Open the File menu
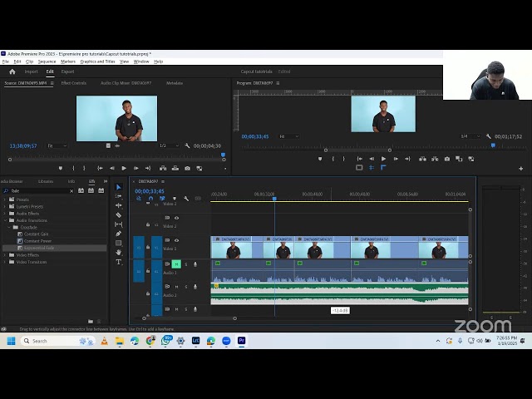The height and width of the screenshot is (399, 532). (x=6, y=62)
